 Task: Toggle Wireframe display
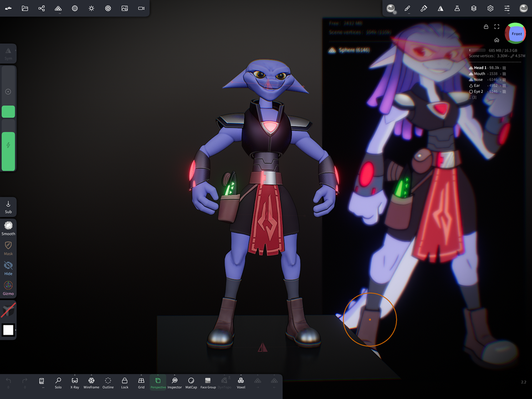[x=91, y=383]
